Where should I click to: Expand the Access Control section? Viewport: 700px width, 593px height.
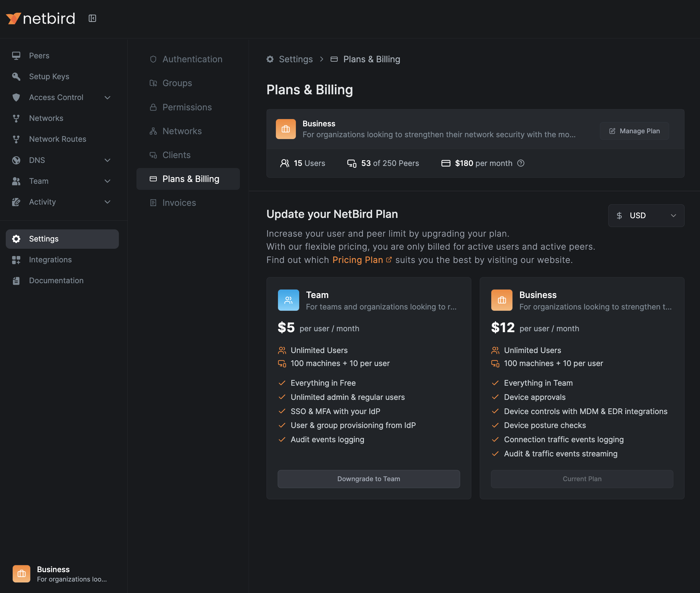point(107,97)
